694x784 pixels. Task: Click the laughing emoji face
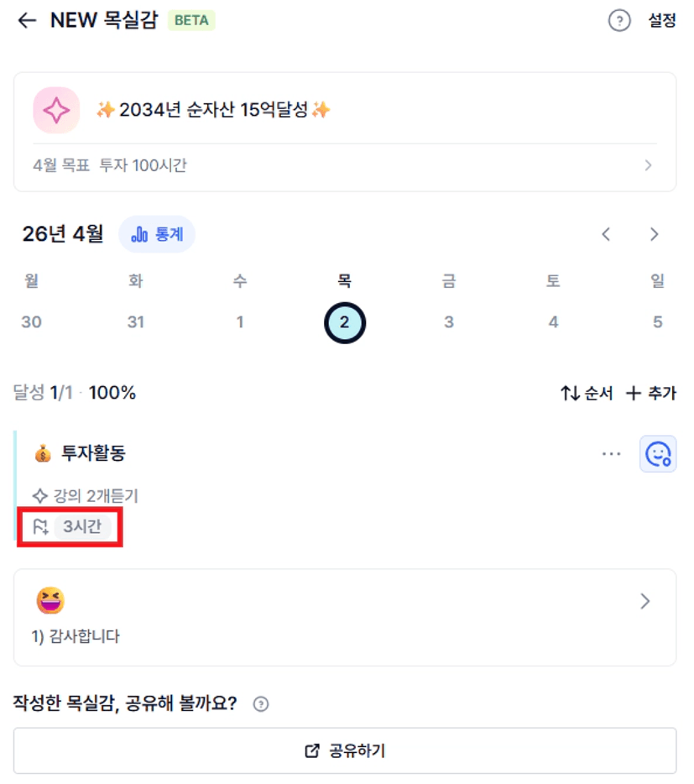pos(50,600)
